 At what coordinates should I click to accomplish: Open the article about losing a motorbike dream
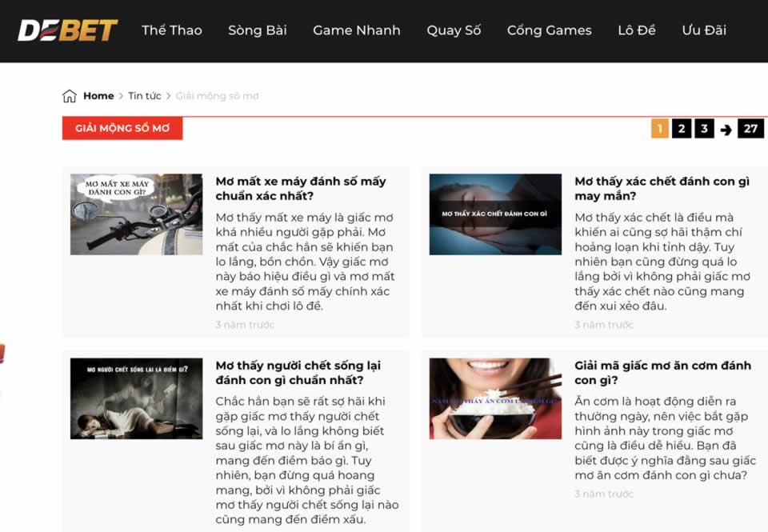coord(300,188)
